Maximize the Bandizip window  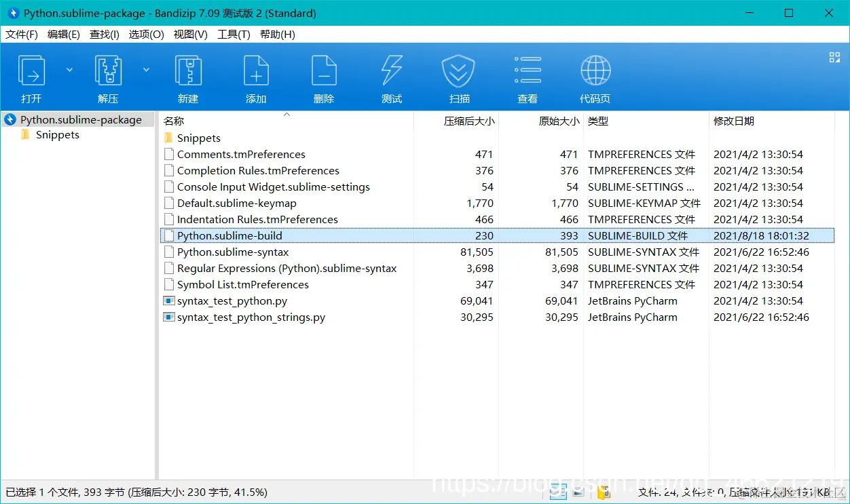point(788,13)
